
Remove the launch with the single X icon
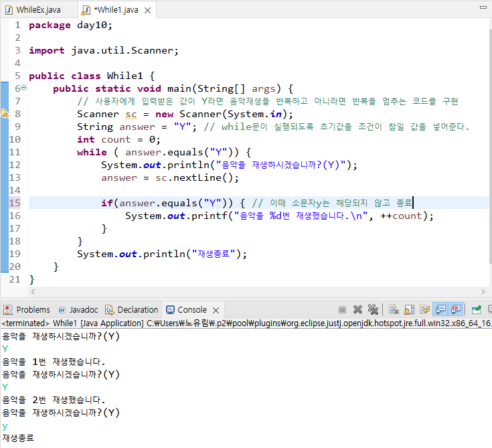[357, 310]
